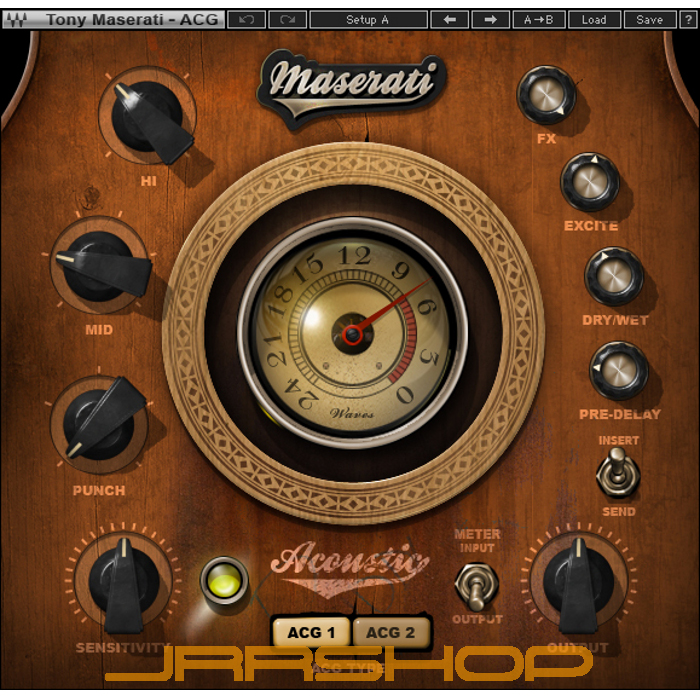Image resolution: width=700 pixels, height=700 pixels.
Task: Flip the Insert/Send toggle switch
Action: click(x=618, y=474)
